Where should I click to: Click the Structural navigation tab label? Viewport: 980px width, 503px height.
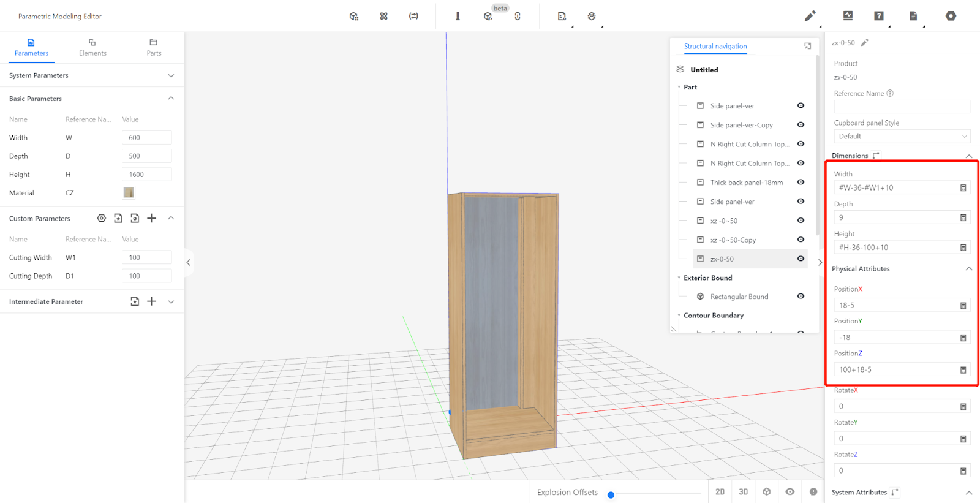[x=715, y=47]
